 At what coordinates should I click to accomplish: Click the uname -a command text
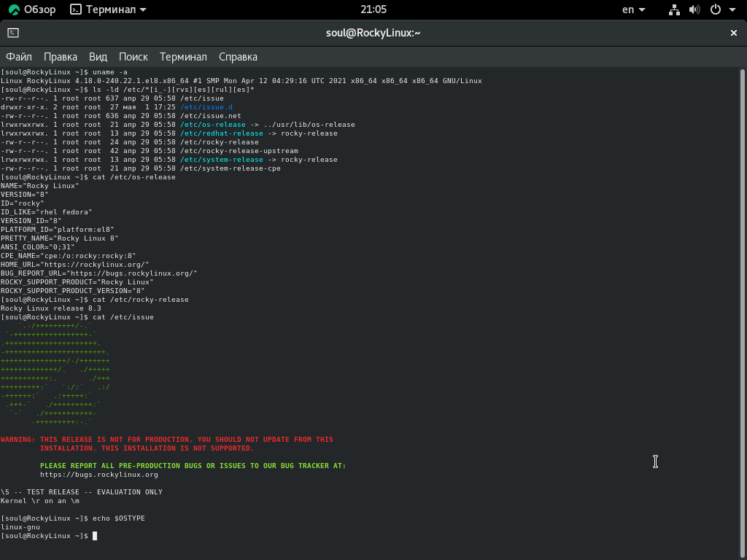(x=110, y=72)
